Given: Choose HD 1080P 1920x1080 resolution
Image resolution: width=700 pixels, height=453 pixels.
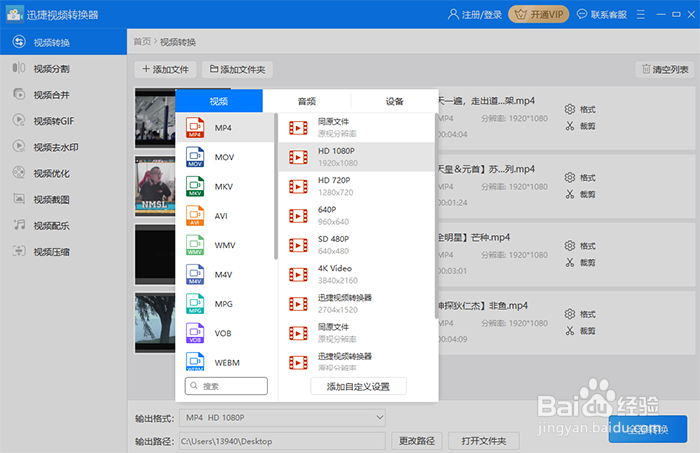Looking at the screenshot, I should point(356,157).
